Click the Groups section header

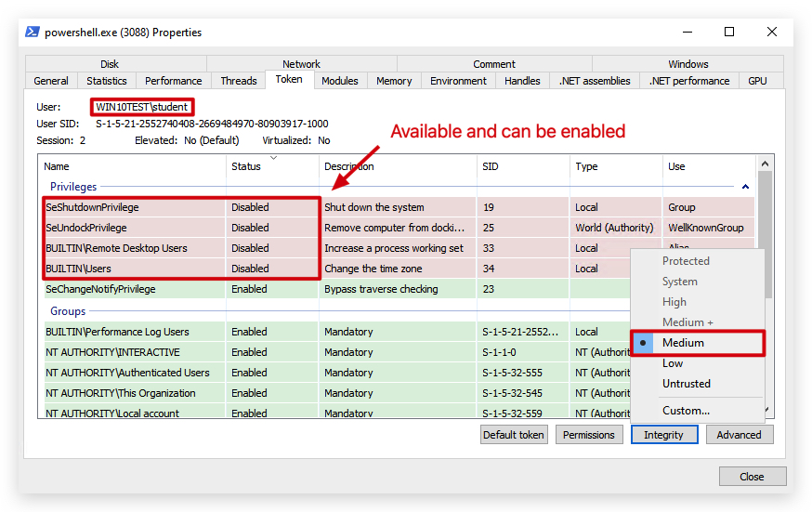tap(68, 311)
